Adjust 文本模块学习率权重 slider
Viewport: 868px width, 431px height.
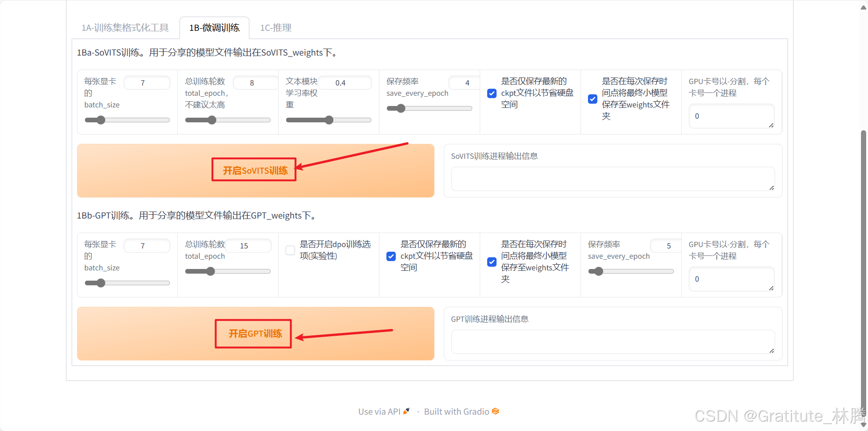tap(329, 120)
